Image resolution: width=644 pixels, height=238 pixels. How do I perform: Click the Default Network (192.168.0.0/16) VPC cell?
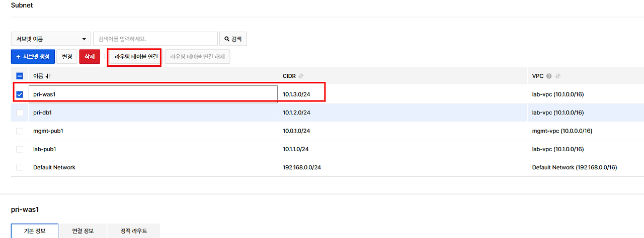(x=574, y=167)
